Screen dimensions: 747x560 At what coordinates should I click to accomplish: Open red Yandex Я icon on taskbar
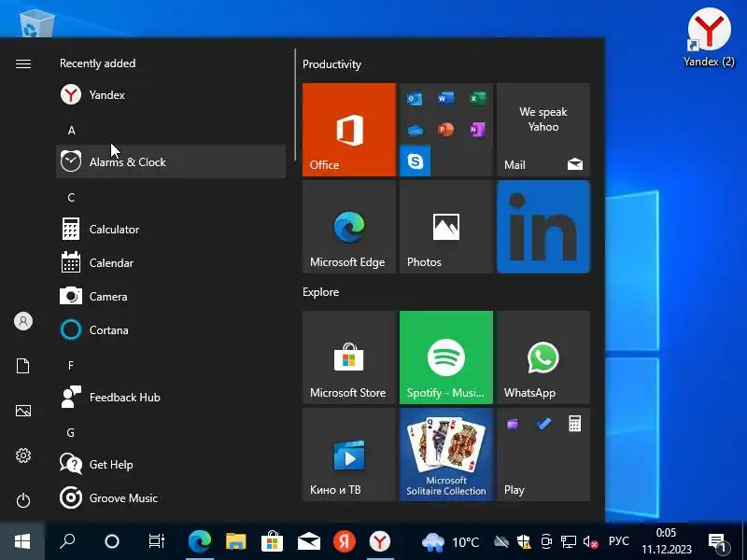(x=345, y=541)
